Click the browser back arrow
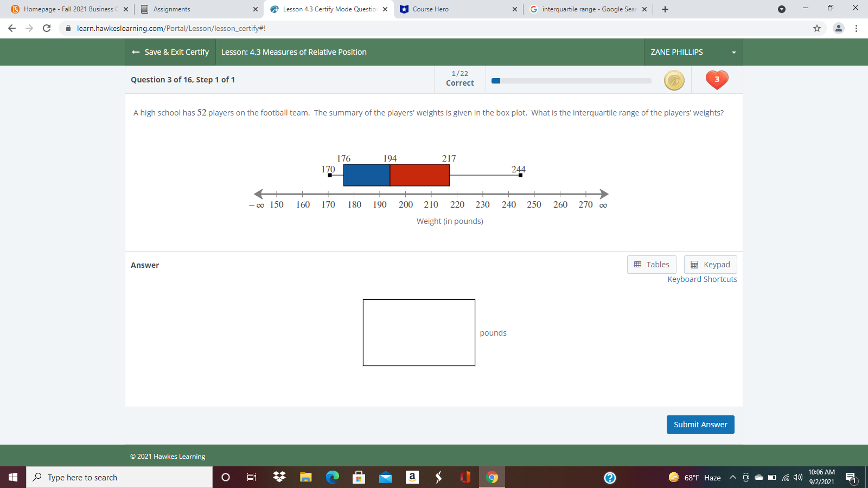 [12, 28]
